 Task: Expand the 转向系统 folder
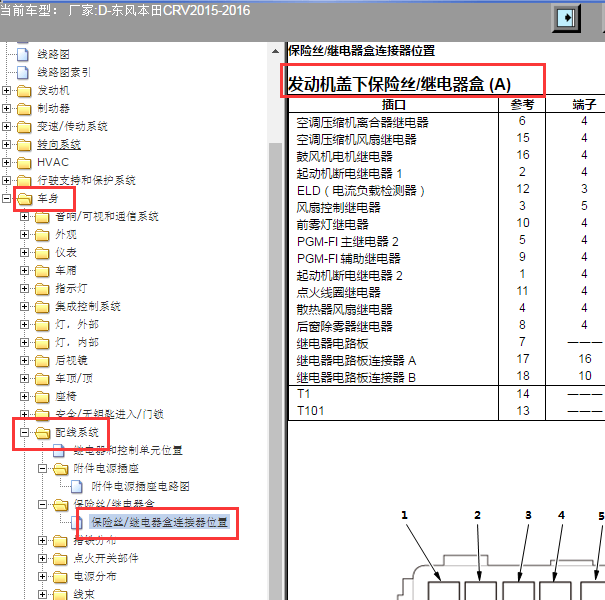click(x=6, y=144)
